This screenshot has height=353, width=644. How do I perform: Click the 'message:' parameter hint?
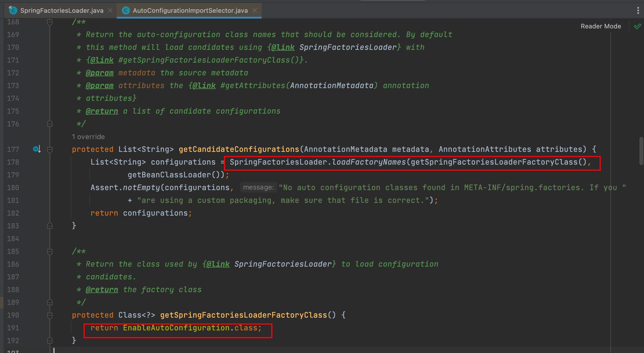258,188
